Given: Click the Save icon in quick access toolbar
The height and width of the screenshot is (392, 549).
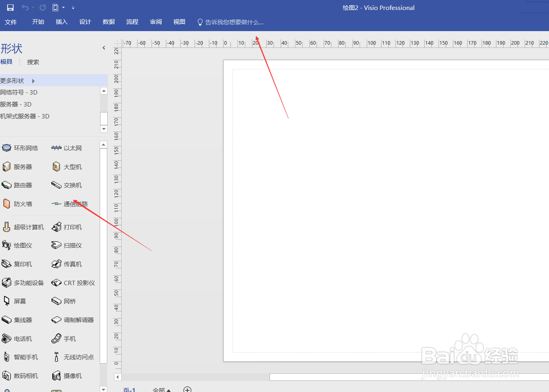Looking at the screenshot, I should (10, 8).
